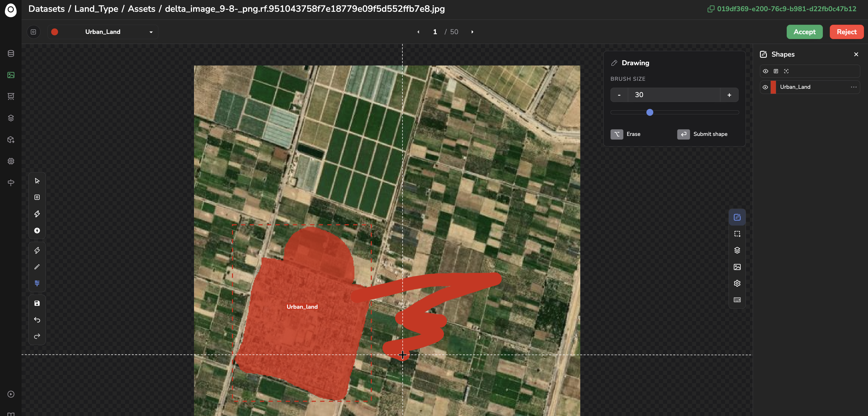
Task: Go to next image arrow
Action: [472, 32]
